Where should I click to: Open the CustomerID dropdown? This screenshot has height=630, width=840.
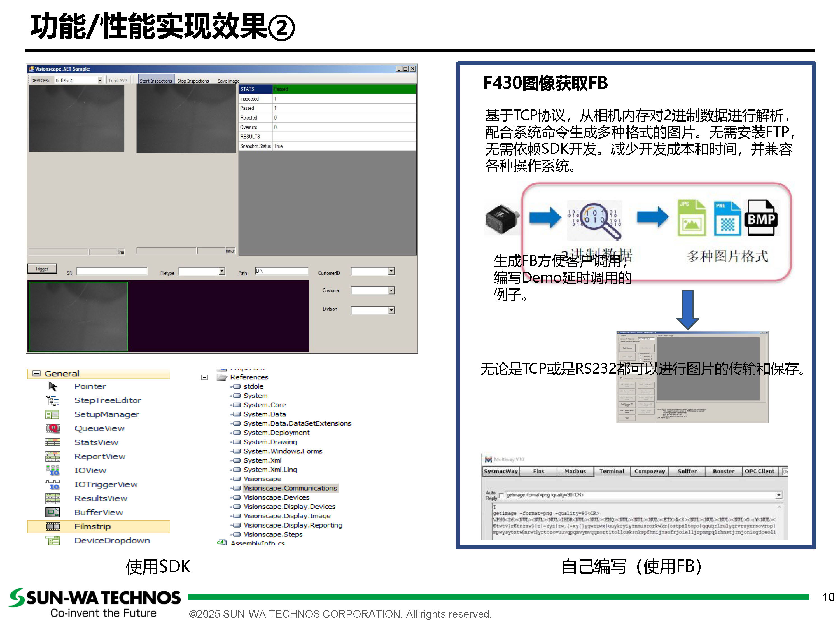[391, 271]
